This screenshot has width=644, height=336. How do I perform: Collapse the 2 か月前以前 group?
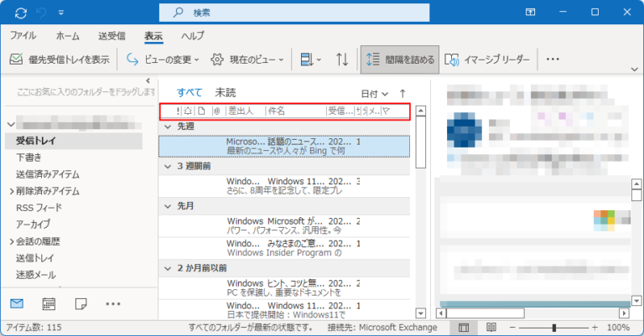point(168,269)
